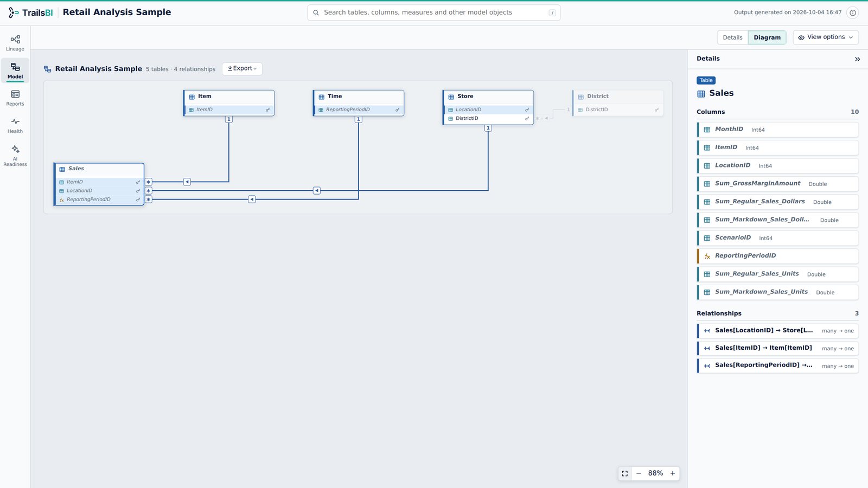Zoom out with the minus button
Image resolution: width=868 pixels, height=488 pixels.
(x=639, y=473)
